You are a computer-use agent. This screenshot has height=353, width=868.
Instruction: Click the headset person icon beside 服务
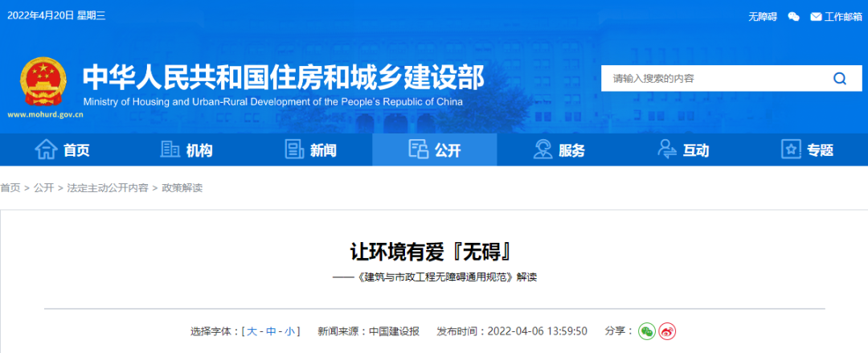click(x=542, y=149)
